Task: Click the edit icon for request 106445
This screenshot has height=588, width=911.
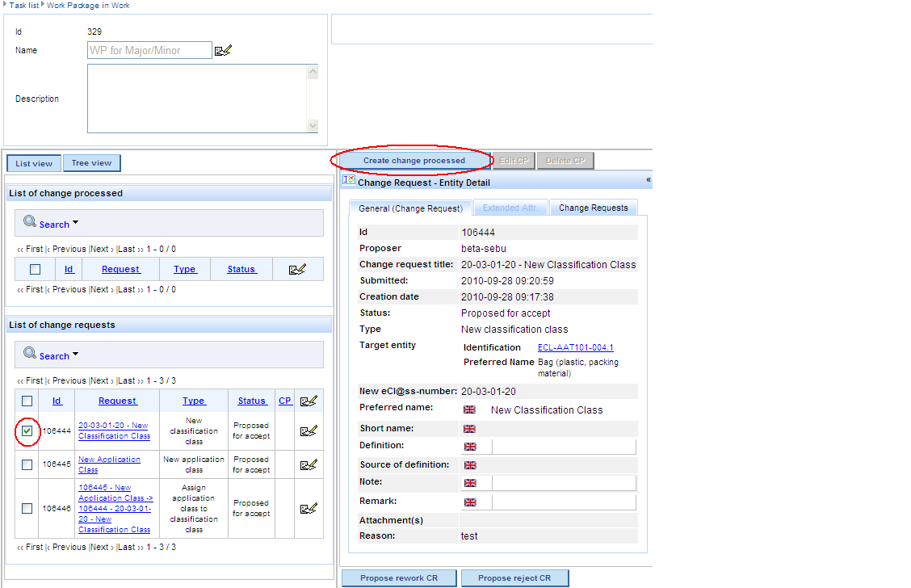Action: coord(309,464)
